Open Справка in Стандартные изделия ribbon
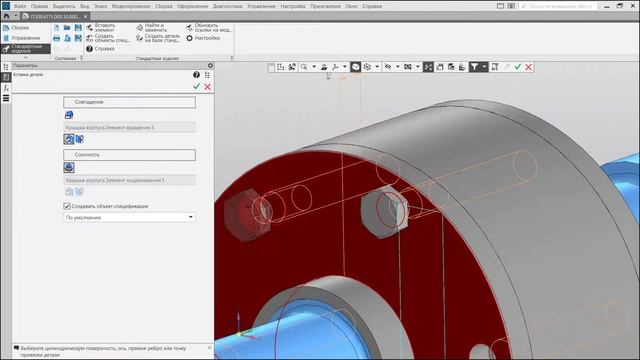This screenshot has height=360, width=640. pos(100,49)
